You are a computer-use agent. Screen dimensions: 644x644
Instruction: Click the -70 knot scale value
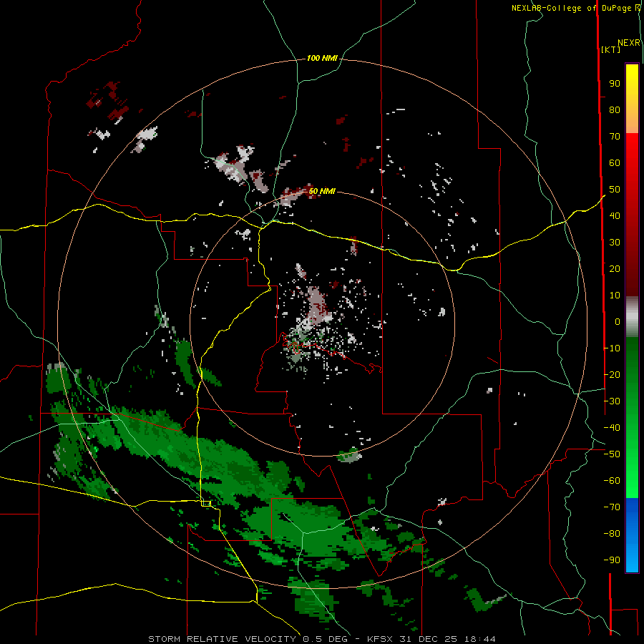(612, 507)
